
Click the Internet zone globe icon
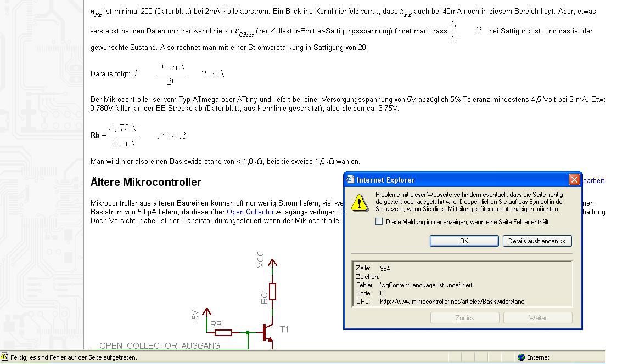(521, 357)
